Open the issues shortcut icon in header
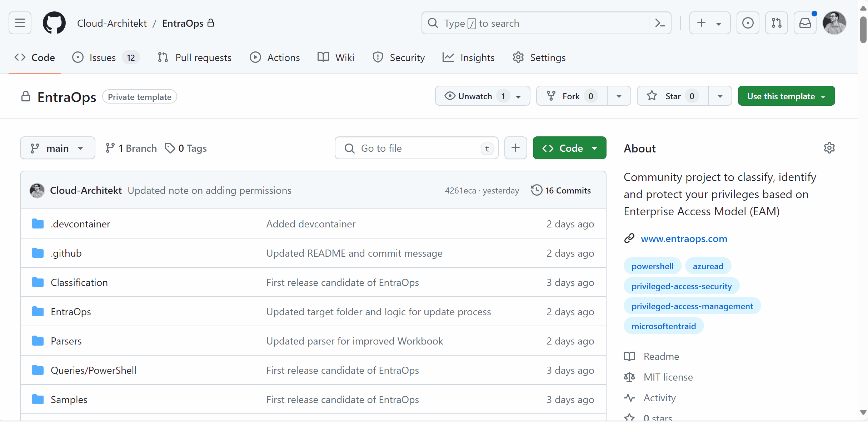This screenshot has height=422, width=868. [748, 23]
